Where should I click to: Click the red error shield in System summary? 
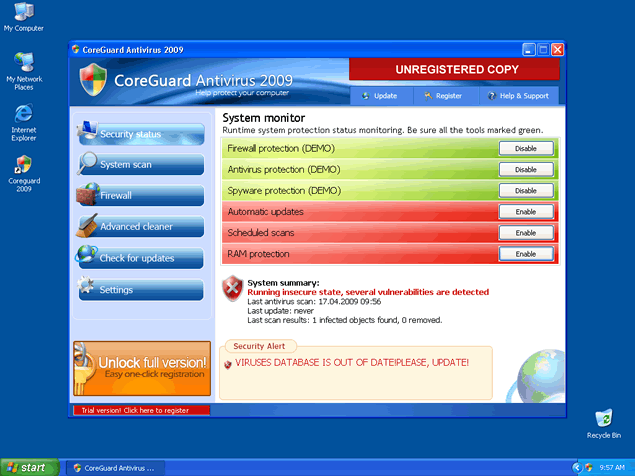pyautogui.click(x=232, y=288)
